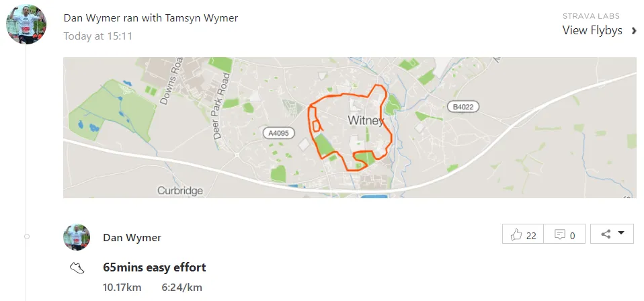Click the small avatar beside the activity title

tap(77, 237)
